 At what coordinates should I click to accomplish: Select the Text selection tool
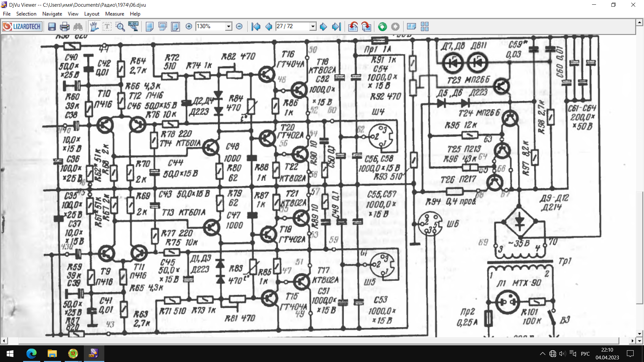[107, 26]
